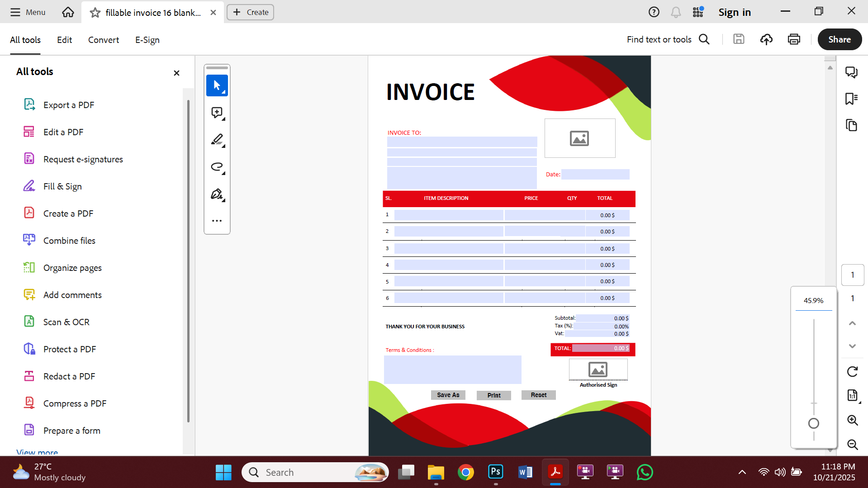868x488 pixels.
Task: Switch to the E-Sign tab
Action: click(147, 40)
